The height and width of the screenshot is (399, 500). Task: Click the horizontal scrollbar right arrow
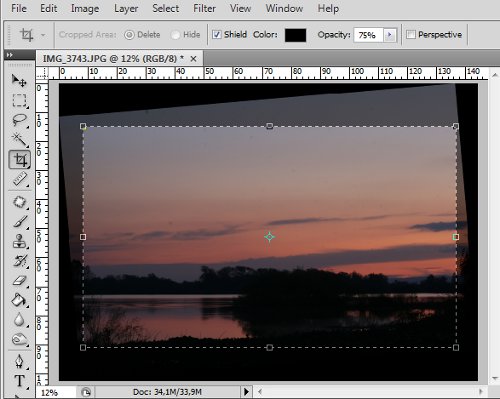pos(481,392)
